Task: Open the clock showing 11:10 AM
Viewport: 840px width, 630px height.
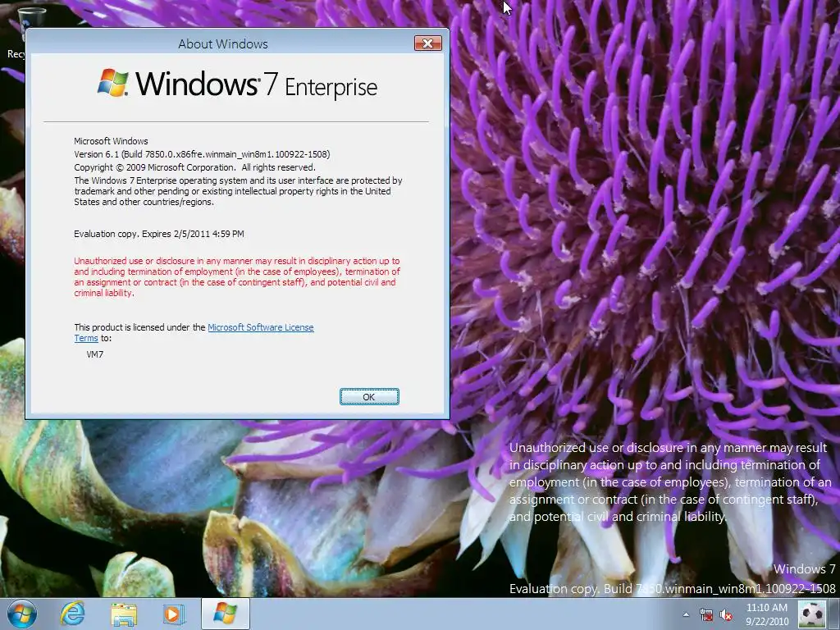Action: click(x=767, y=614)
